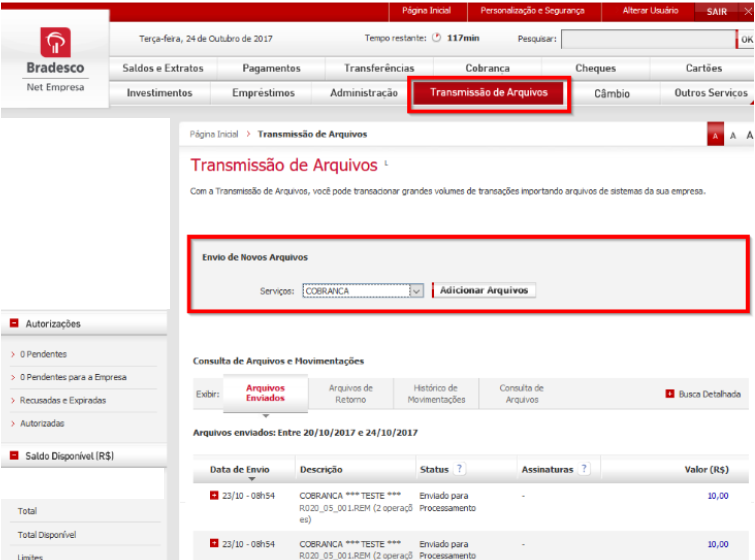
Task: Switch to the Arquivos de Retorno tab
Action: (x=351, y=393)
